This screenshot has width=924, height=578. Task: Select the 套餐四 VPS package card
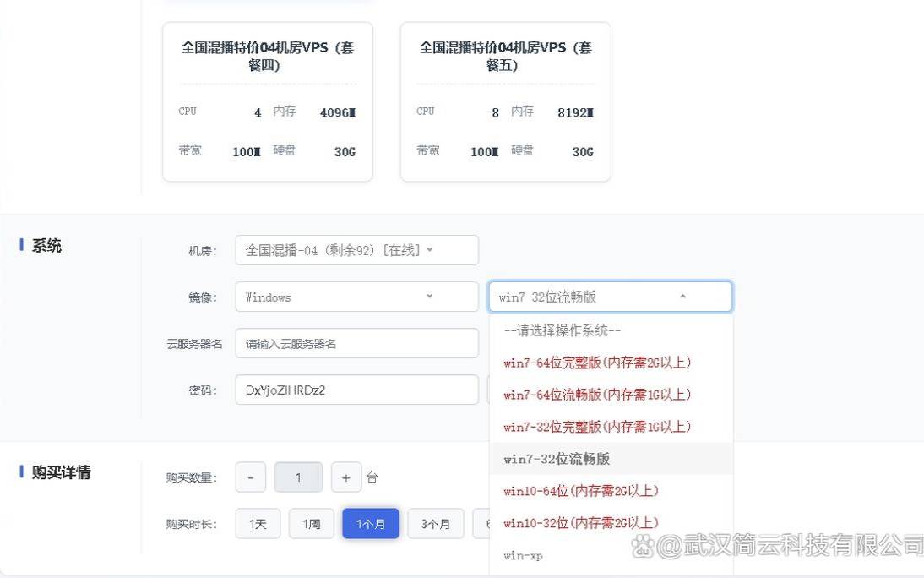[x=268, y=101]
